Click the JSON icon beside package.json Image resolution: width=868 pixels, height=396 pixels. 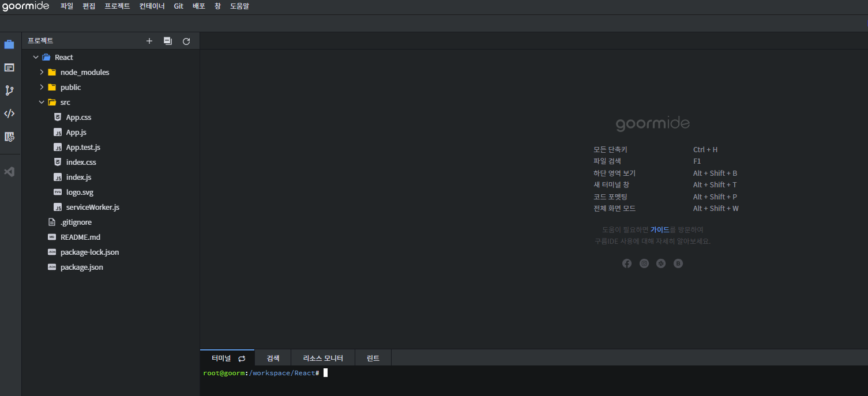click(x=52, y=267)
